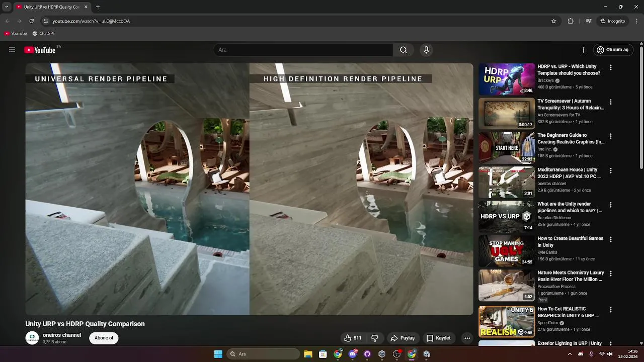Viewport: 644px width, 362px height.
Task: Open Windows Start menu
Action: point(218,354)
